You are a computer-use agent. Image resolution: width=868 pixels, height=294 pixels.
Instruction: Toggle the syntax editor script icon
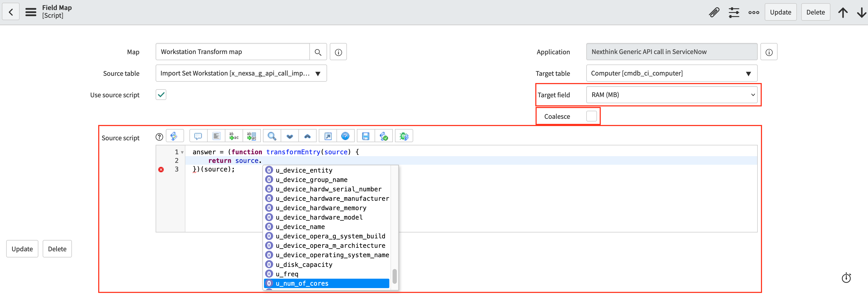(175, 136)
